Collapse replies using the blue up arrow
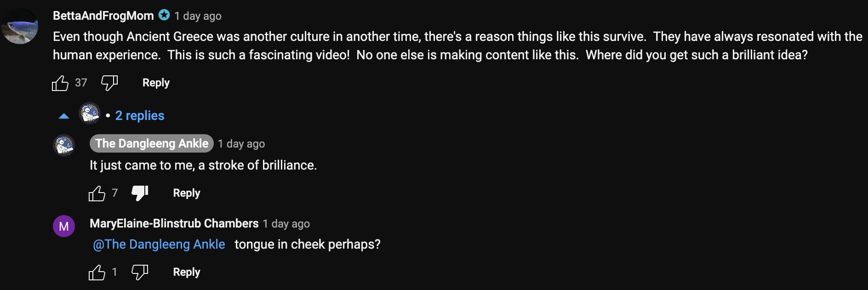The width and height of the screenshot is (868, 290). [64, 116]
